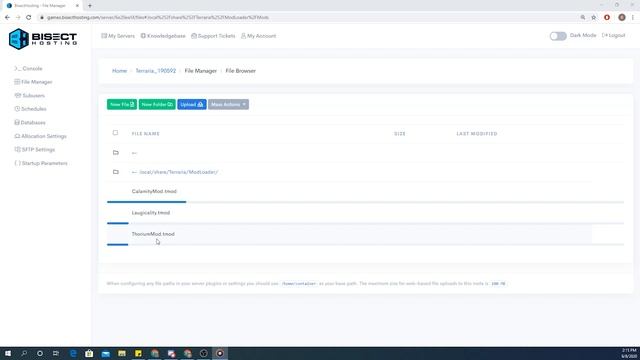Click the taskbar clock
This screenshot has height=360, width=640.
point(629,353)
